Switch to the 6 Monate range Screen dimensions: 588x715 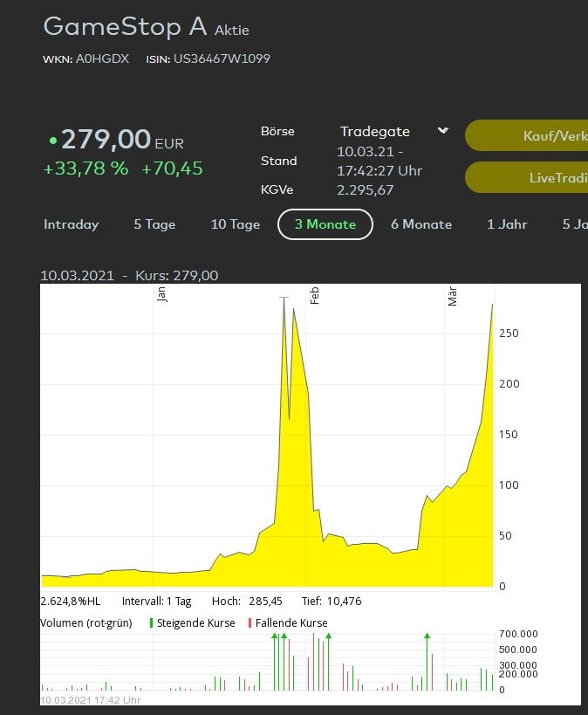tap(420, 224)
